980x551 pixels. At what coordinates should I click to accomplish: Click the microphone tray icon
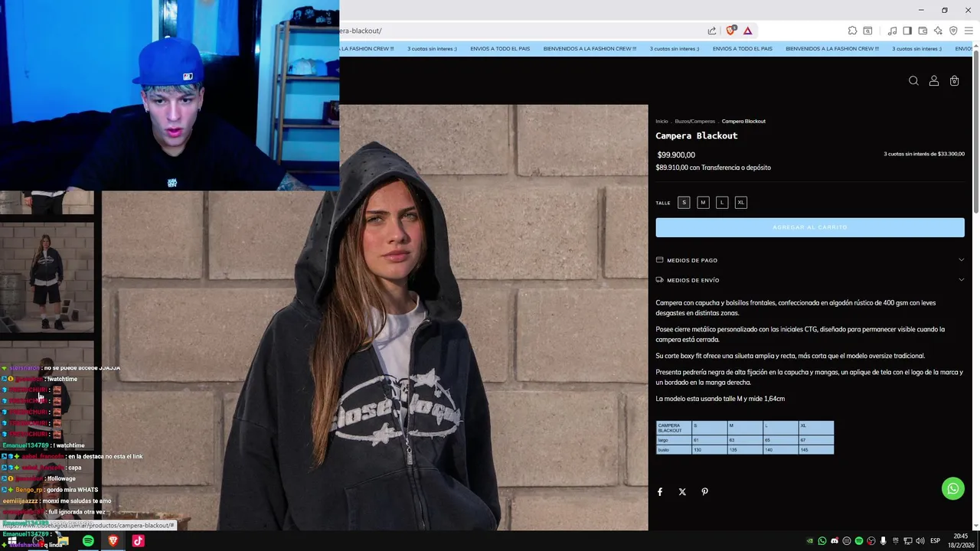click(x=884, y=541)
